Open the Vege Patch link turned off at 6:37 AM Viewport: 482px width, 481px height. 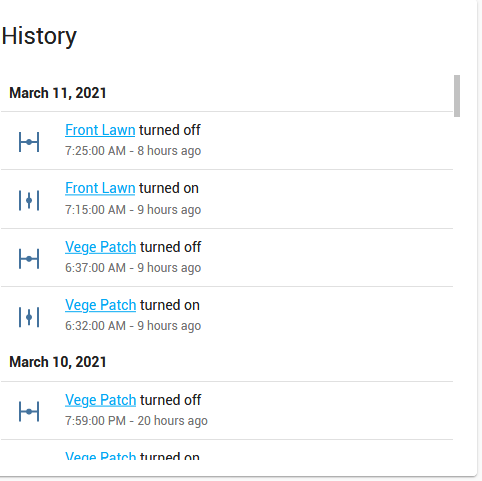[101, 247]
